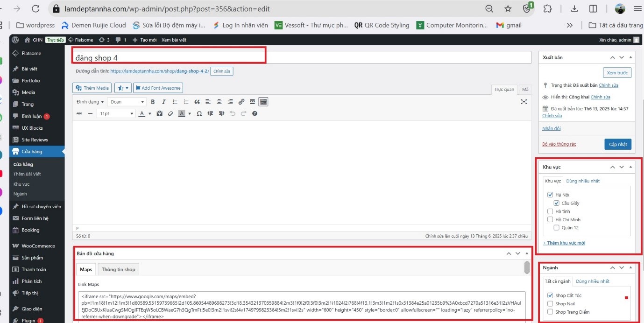Screen dimensions: 644x323
Task: Check Quận 12 area checkbox
Action: [557, 228]
